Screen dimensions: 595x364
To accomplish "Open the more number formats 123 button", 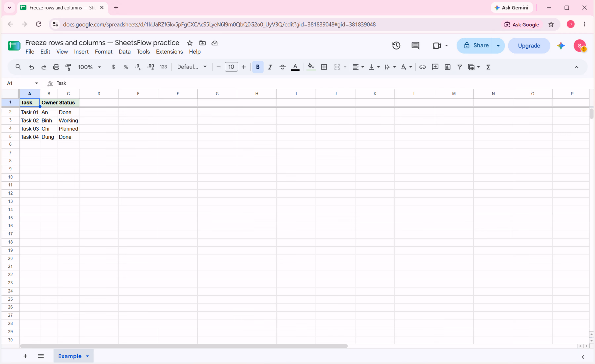I will (x=163, y=67).
